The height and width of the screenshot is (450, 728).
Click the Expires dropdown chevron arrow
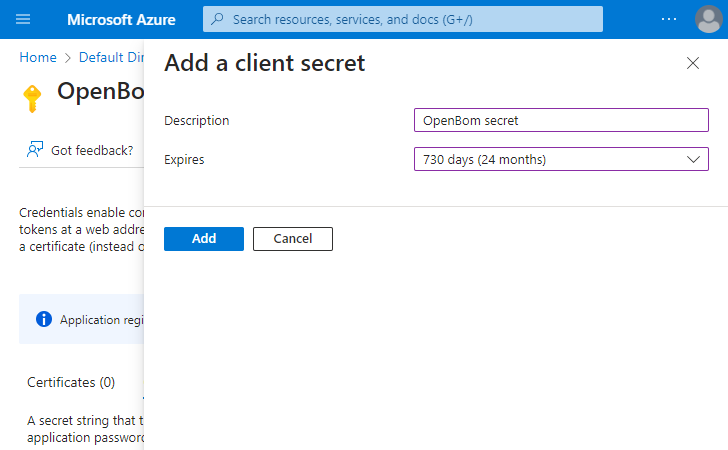(x=693, y=159)
